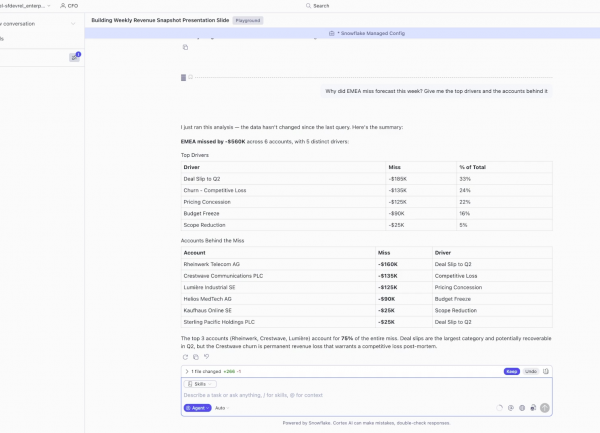Viewport: 600px width, 433px height.
Task: Click the sidebar icon with notification badge
Action: point(74,57)
